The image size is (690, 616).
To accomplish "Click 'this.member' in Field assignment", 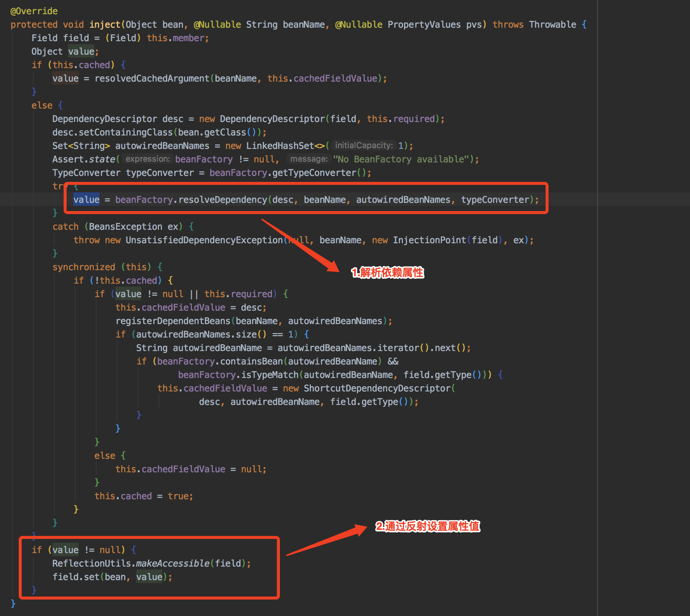I will click(x=175, y=38).
